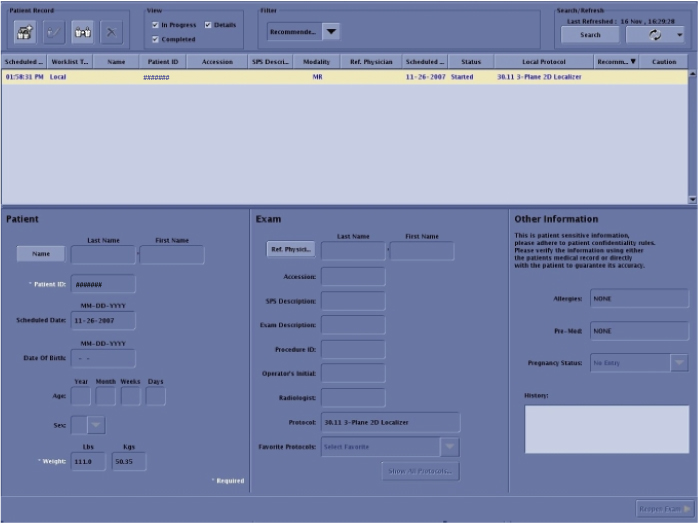Click the Status column header
The image size is (700, 523).
tap(470, 62)
